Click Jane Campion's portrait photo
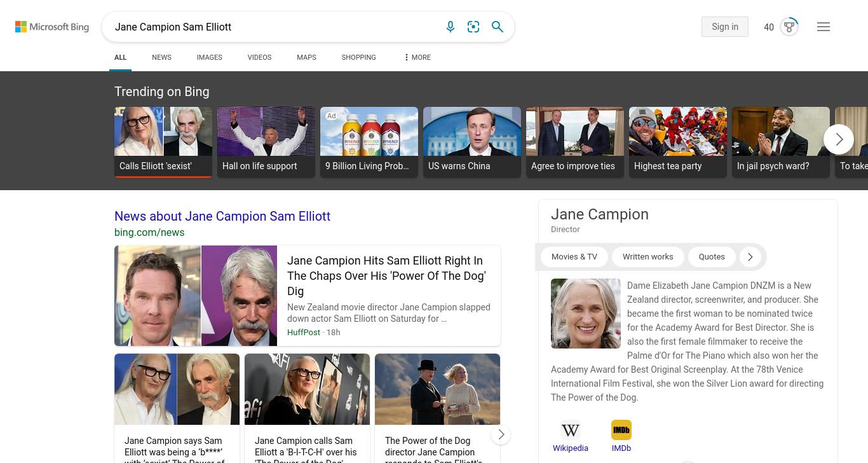Image resolution: width=868 pixels, height=463 pixels. click(586, 314)
